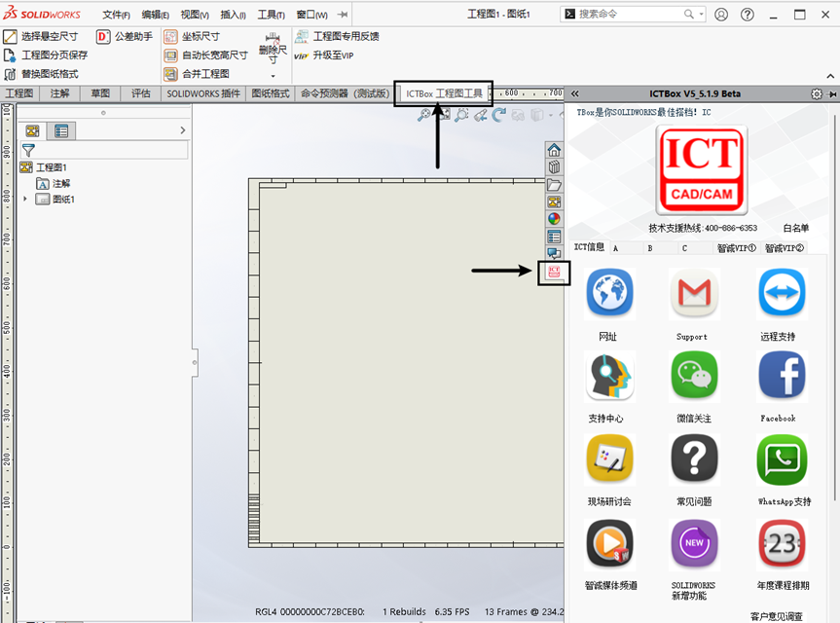Pin the ICTBox task pane
Screen dimensions: 840x623
[832, 93]
